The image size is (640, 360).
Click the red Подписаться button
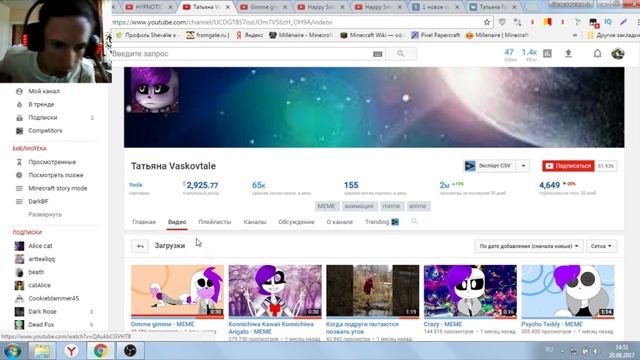(568, 166)
